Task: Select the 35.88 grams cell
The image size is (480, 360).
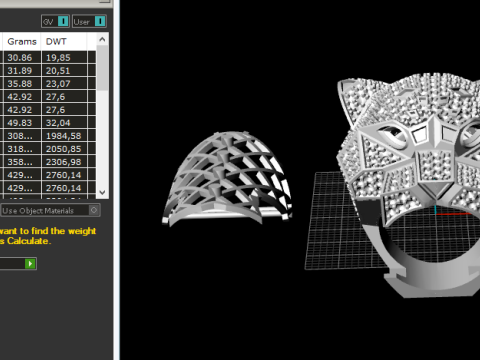Action: 22,84
